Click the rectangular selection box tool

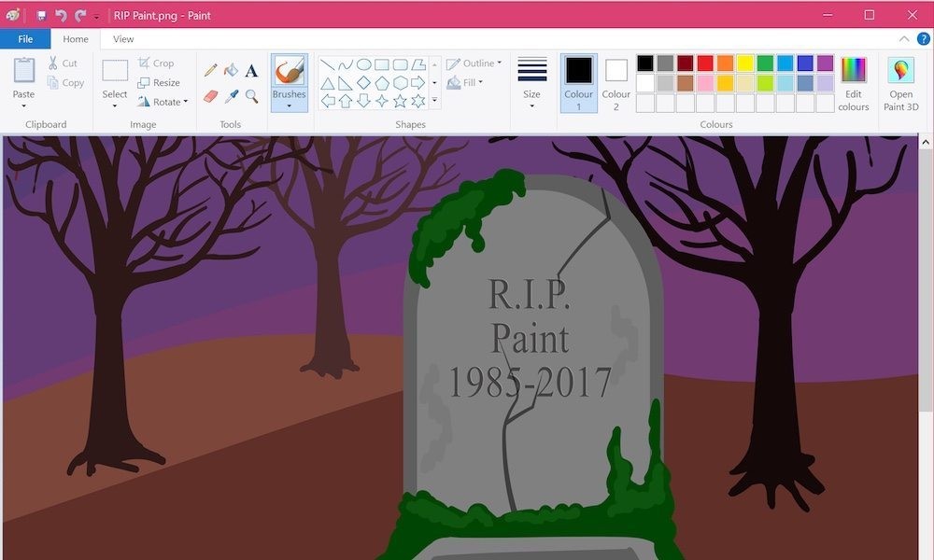point(115,70)
